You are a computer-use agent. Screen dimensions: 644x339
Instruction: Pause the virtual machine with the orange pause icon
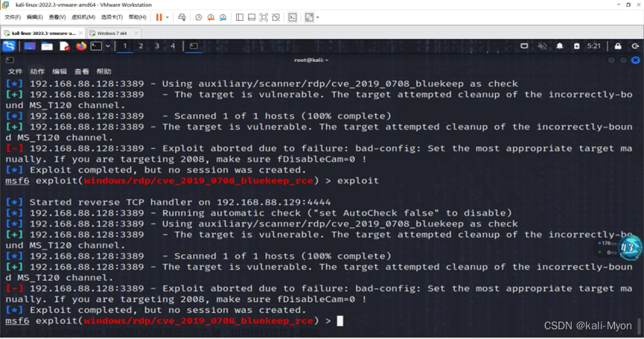click(159, 17)
